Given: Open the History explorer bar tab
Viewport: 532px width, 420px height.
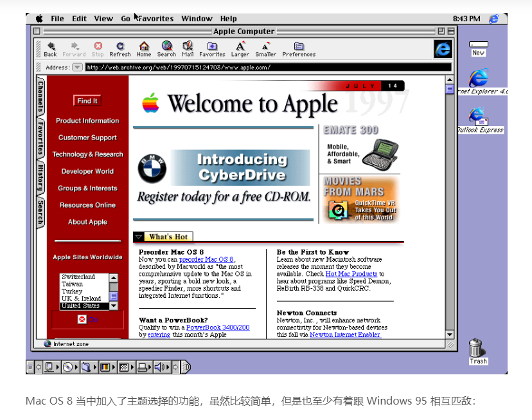Looking at the screenshot, I should (40, 178).
